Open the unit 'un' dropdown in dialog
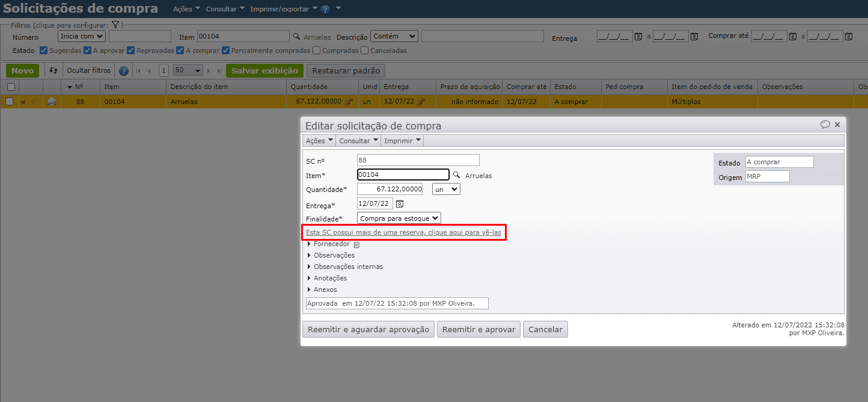 tap(446, 189)
